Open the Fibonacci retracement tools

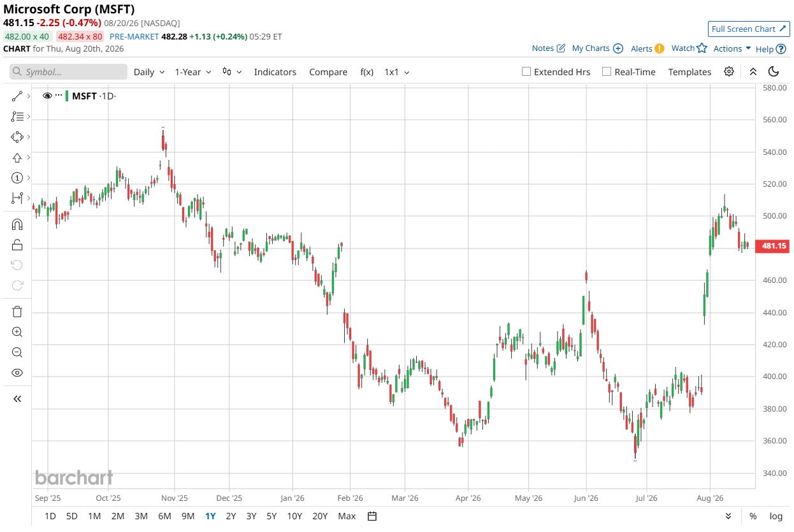[17, 117]
